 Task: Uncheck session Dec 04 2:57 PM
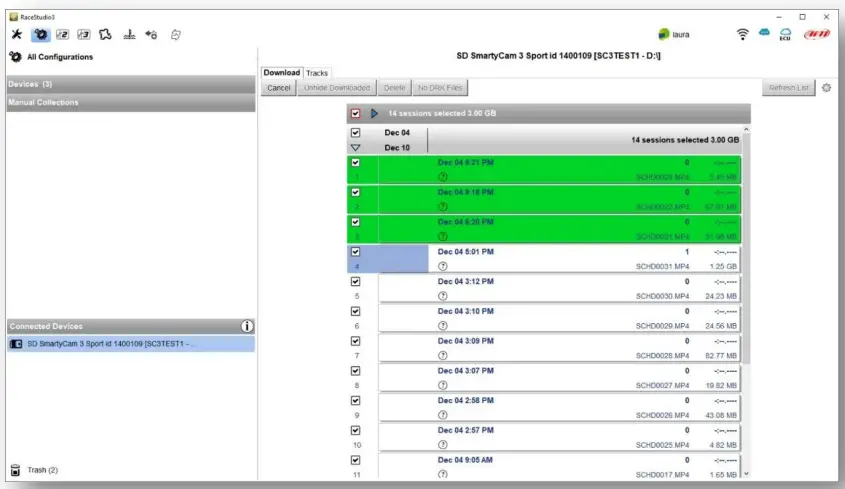tap(355, 430)
